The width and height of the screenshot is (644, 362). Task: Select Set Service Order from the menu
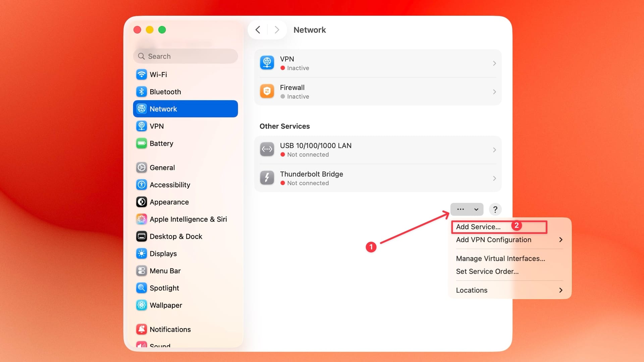(x=487, y=271)
